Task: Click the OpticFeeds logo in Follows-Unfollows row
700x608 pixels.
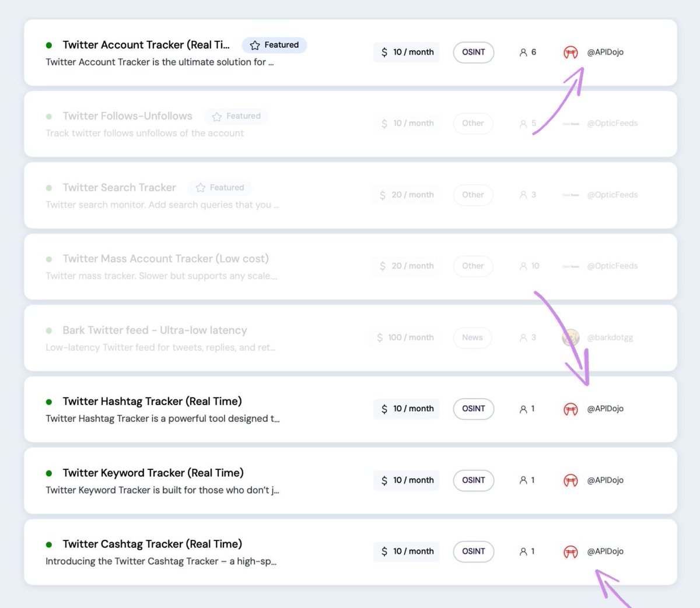Action: point(570,124)
